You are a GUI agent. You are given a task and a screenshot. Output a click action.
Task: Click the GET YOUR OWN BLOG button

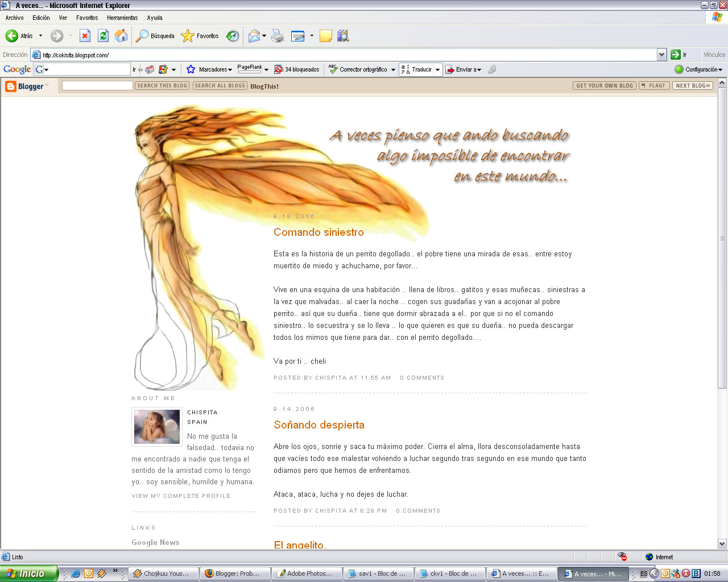[x=605, y=86]
